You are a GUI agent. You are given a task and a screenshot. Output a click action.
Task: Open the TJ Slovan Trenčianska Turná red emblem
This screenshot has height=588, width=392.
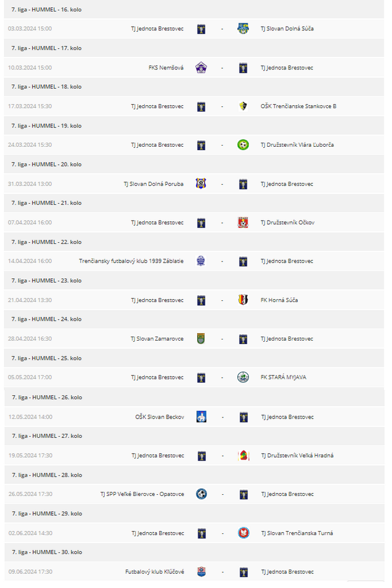point(244,533)
